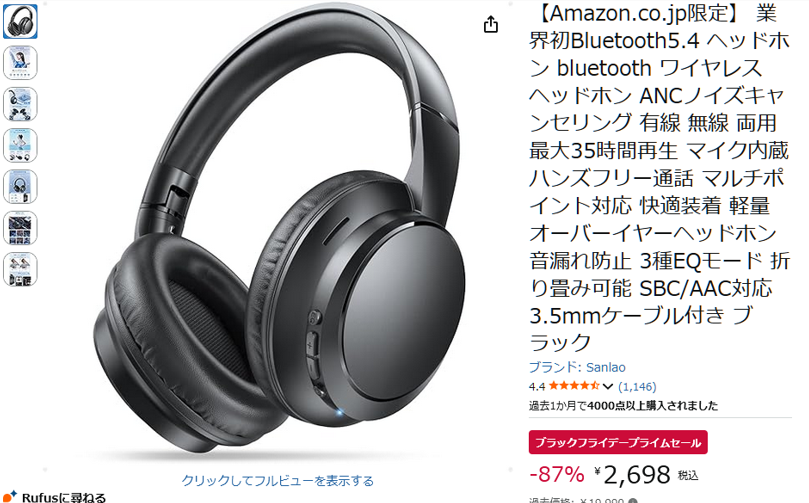Select the fourth thumbnail in the gallery
The width and height of the screenshot is (809, 503).
[20, 145]
